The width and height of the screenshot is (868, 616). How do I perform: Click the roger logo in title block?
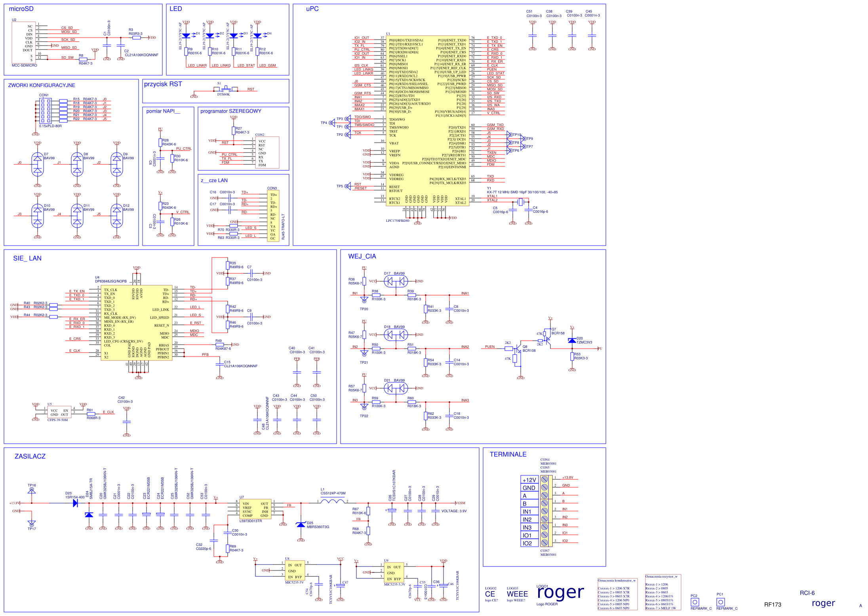560,592
